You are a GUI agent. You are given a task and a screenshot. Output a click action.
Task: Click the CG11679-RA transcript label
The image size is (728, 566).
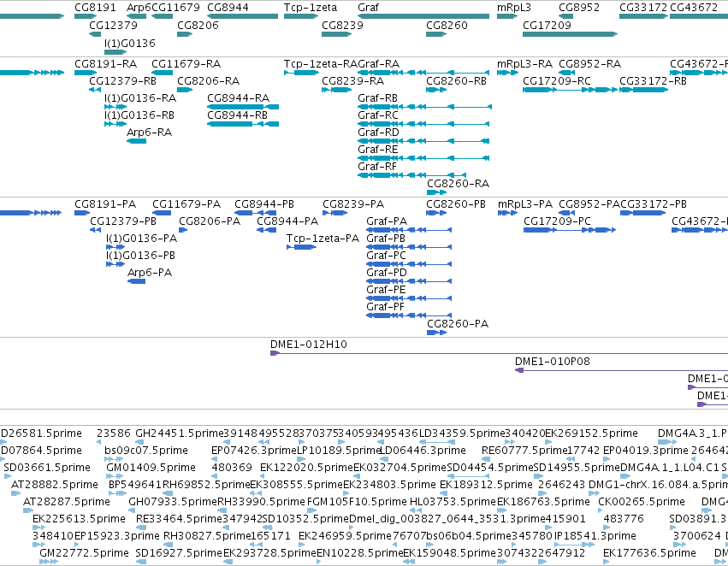pos(186,63)
